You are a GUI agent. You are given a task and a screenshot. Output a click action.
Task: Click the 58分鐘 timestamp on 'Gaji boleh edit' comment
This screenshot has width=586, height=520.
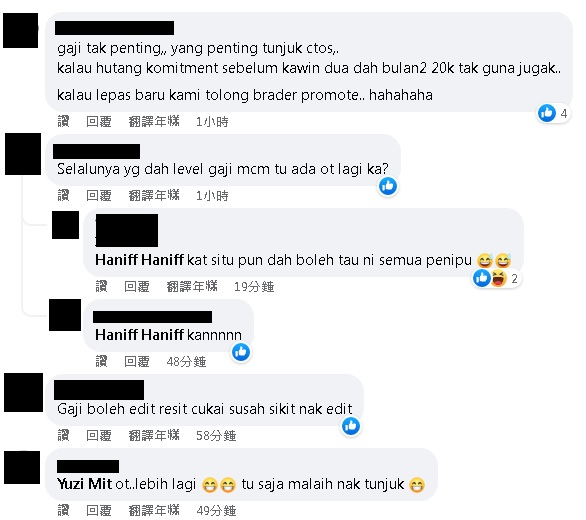click(216, 436)
